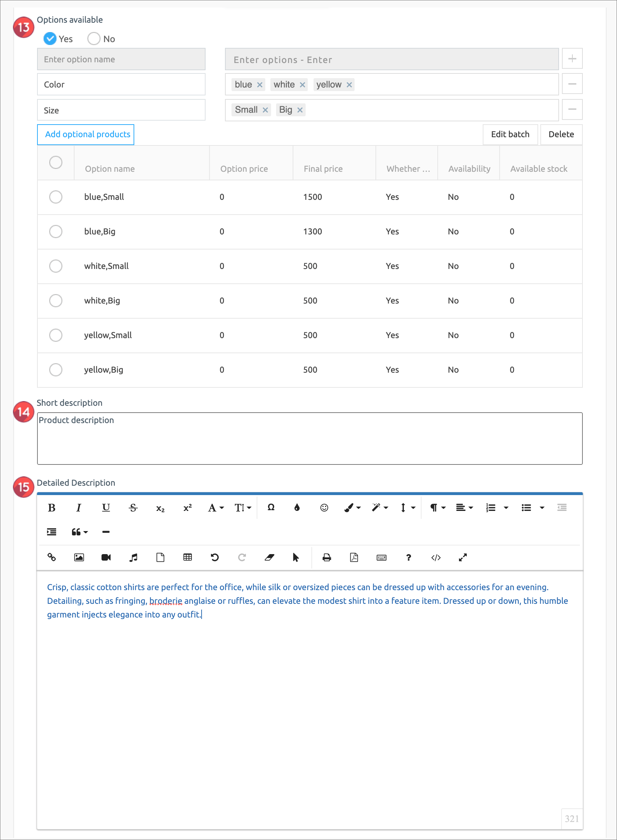Open the text alignment dropdown

[x=464, y=508]
